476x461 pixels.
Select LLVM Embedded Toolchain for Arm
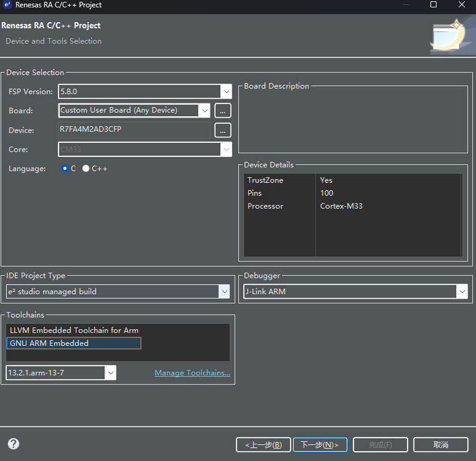click(74, 331)
